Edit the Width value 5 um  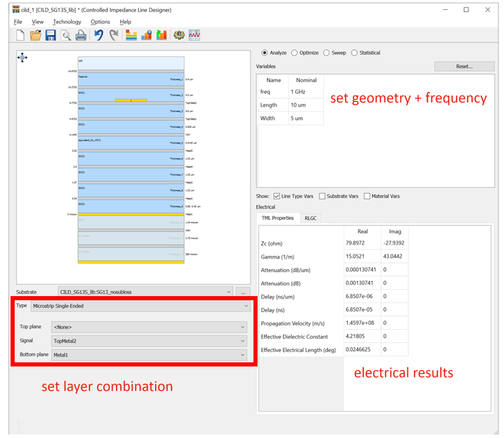coord(306,118)
